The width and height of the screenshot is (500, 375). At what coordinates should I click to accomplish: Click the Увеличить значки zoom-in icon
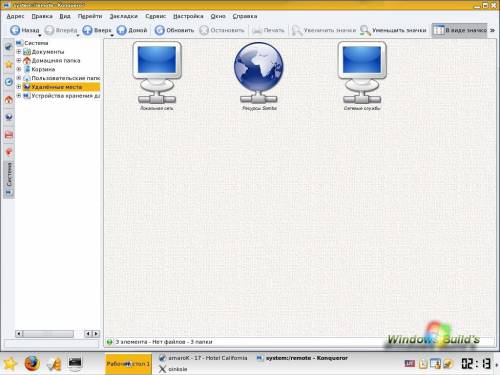point(296,31)
